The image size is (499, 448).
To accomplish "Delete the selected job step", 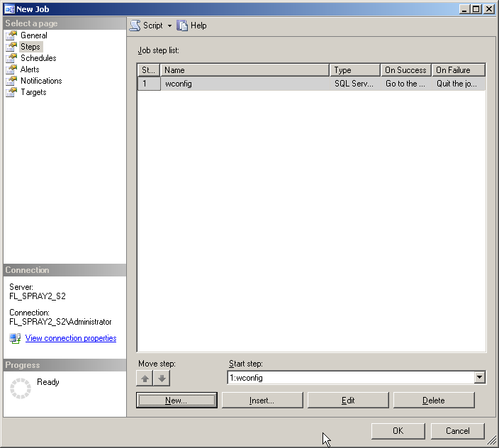I will [x=434, y=401].
